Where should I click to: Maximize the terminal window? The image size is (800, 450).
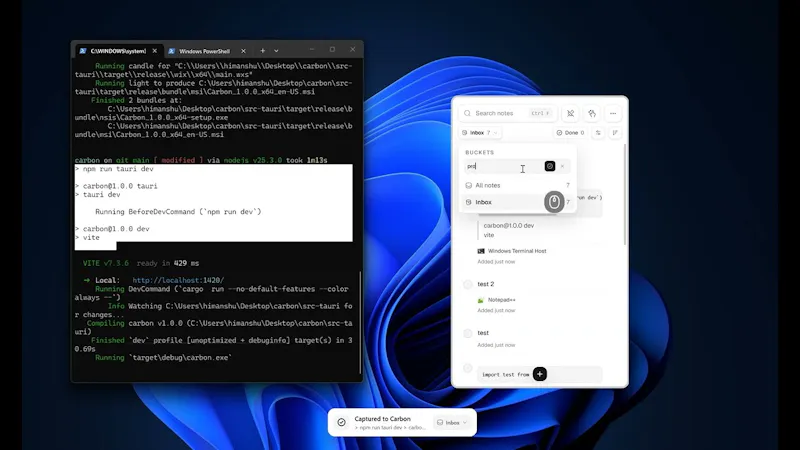[x=332, y=49]
